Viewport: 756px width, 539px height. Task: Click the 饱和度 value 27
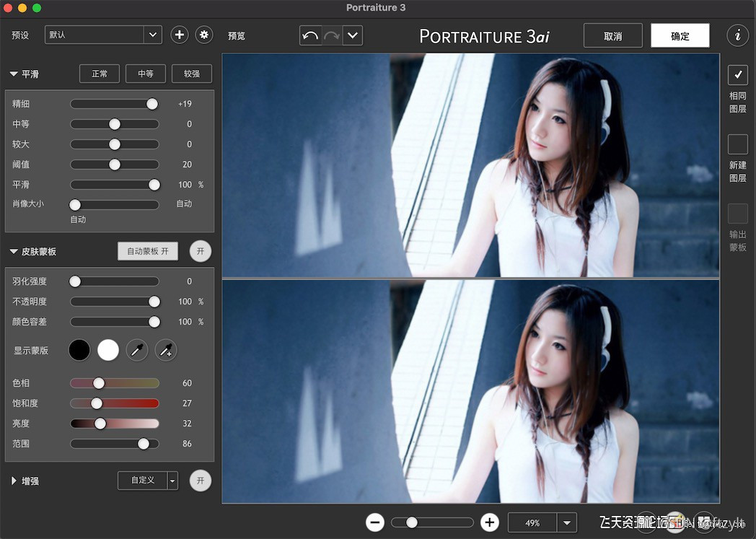pos(187,403)
